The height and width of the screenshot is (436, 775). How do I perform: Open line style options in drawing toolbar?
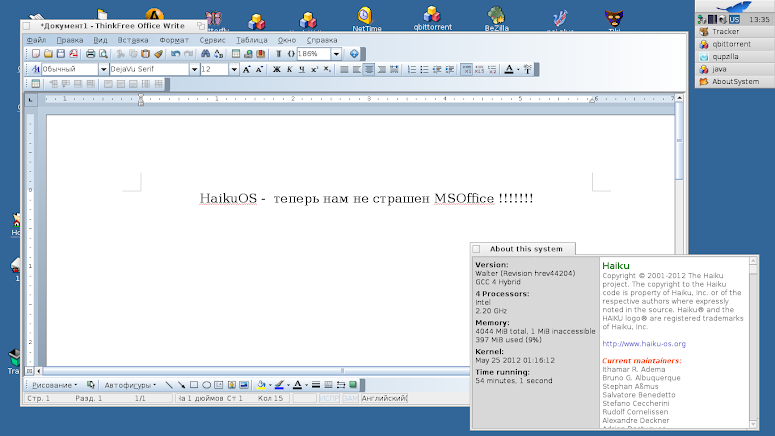[x=316, y=385]
